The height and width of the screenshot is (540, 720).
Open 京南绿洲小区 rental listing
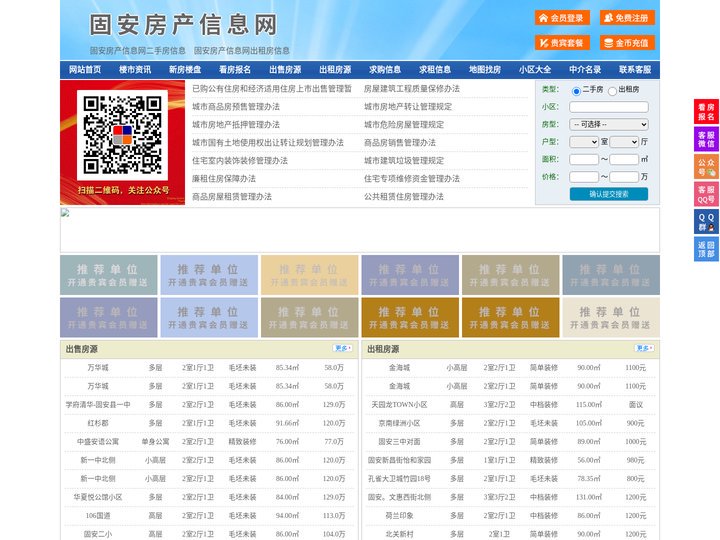[399, 423]
